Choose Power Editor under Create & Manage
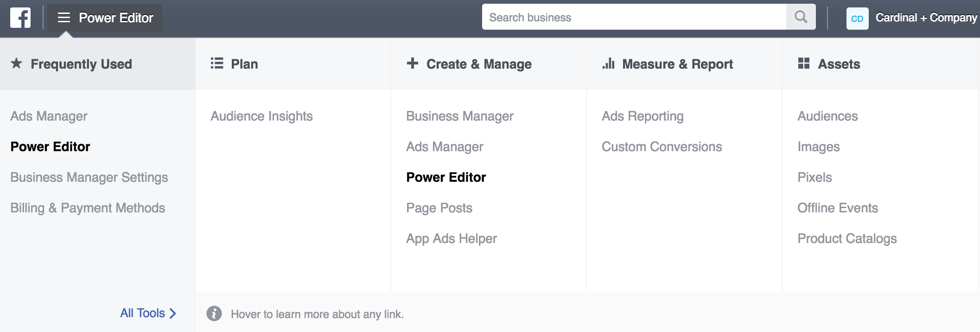This screenshot has width=980, height=332. point(446,177)
